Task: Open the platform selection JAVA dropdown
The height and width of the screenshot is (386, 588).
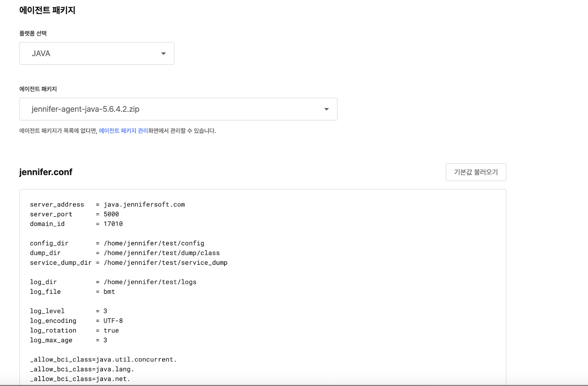Action: 97,53
